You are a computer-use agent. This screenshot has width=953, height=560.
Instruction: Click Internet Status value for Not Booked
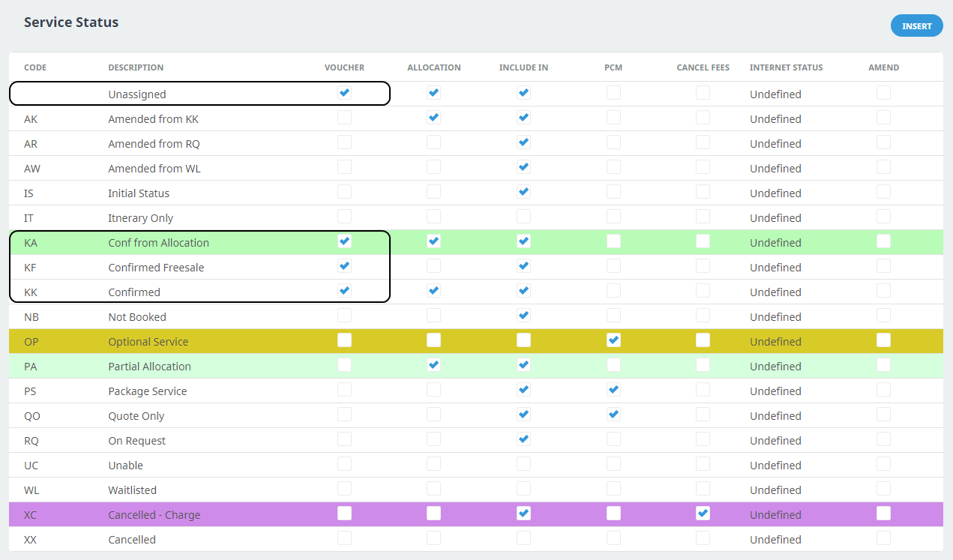775,317
